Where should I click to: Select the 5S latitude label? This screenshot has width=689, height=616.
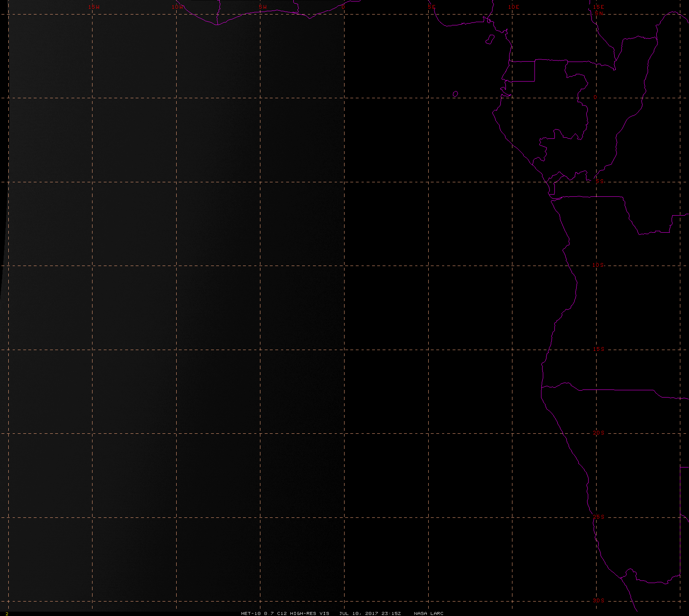600,181
